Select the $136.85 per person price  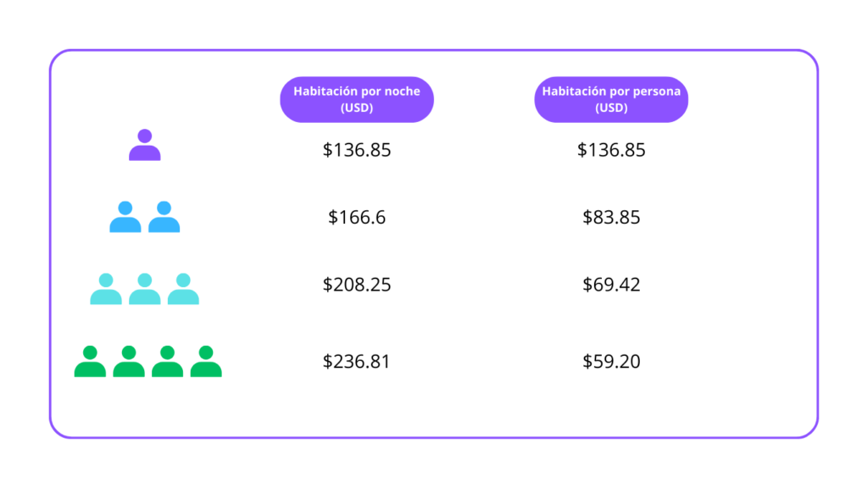[x=611, y=150]
